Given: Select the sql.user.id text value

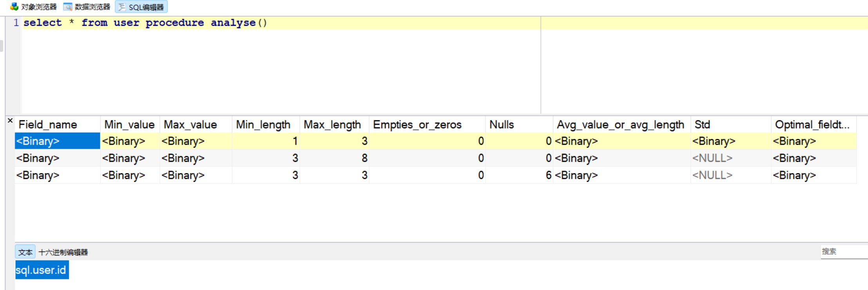Looking at the screenshot, I should 41,270.
